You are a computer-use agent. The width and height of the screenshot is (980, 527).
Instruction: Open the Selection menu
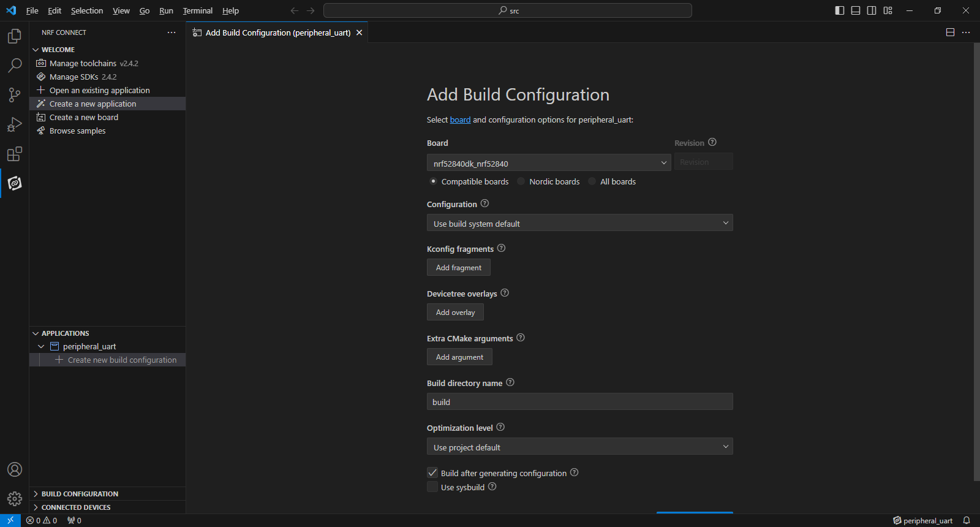[x=87, y=11]
